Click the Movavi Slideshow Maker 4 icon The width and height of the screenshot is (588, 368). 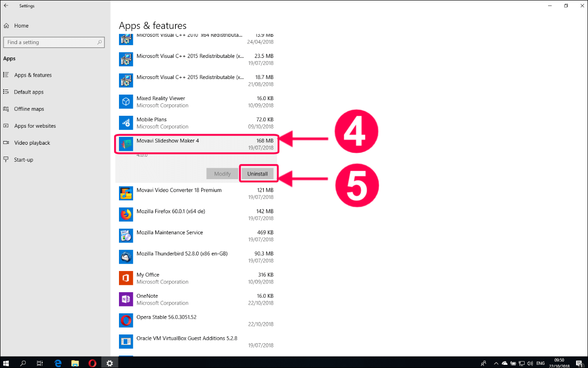pos(126,144)
